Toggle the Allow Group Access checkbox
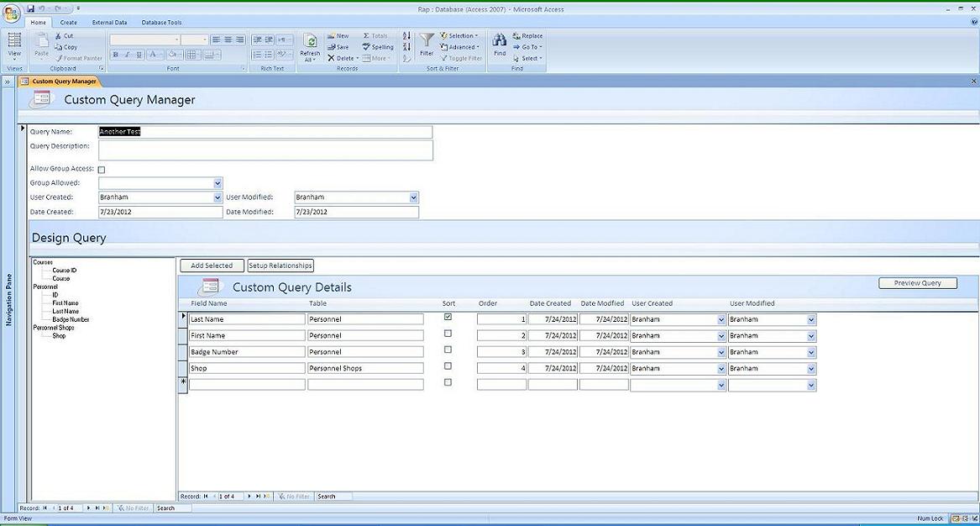980x526 pixels. click(102, 170)
